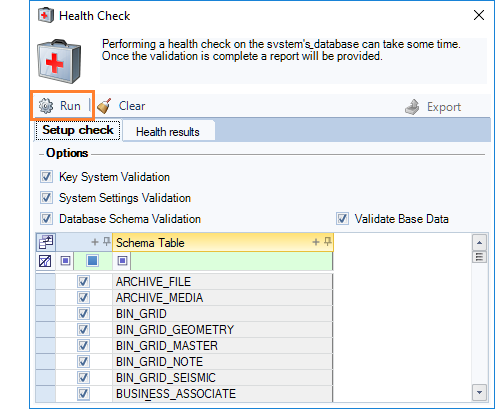Click the Export icon
Screen dimensions: 495x409
pyautogui.click(x=412, y=107)
